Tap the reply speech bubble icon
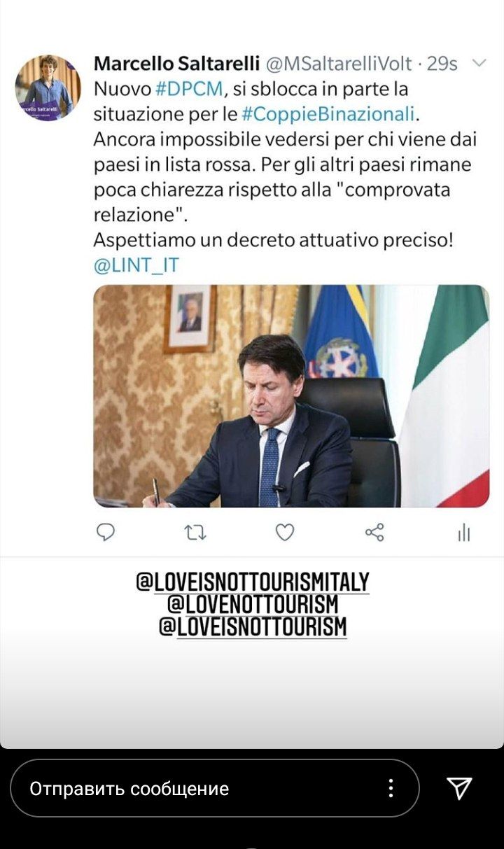Screen dimensions: 504x849 coord(105,533)
